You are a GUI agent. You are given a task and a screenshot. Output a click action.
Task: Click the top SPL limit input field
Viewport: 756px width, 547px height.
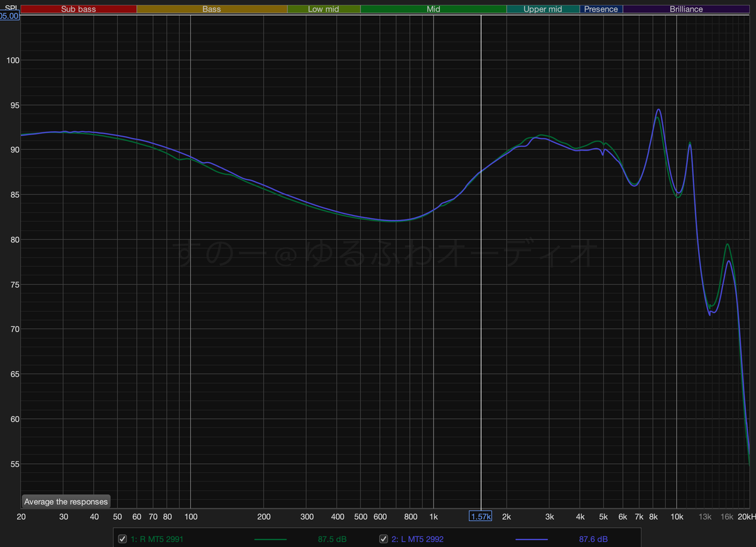[x=9, y=16]
